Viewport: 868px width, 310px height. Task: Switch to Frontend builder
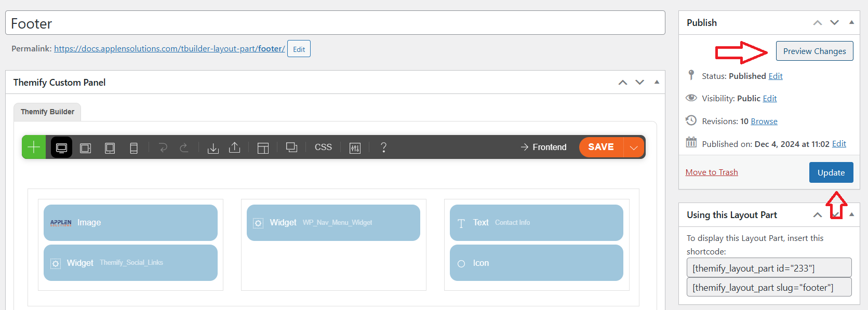pyautogui.click(x=543, y=147)
